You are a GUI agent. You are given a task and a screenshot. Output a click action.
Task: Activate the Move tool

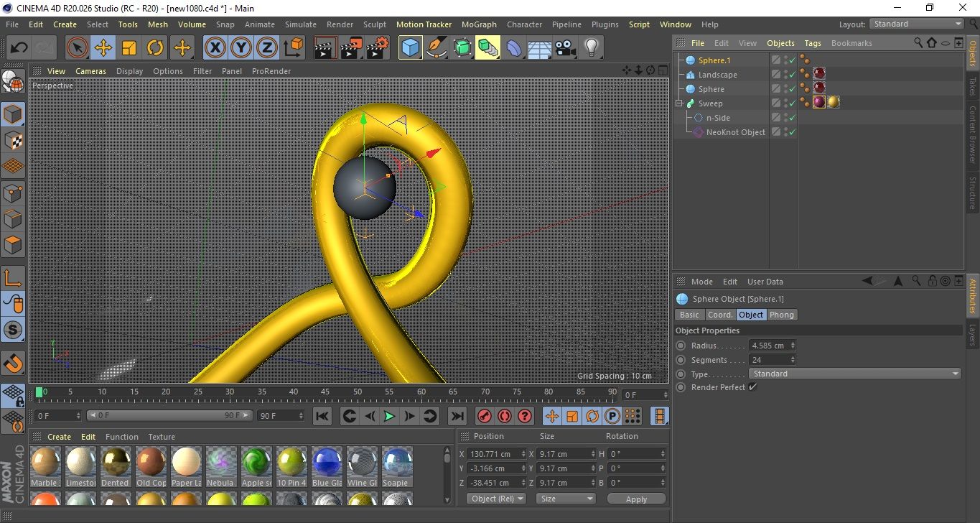103,48
